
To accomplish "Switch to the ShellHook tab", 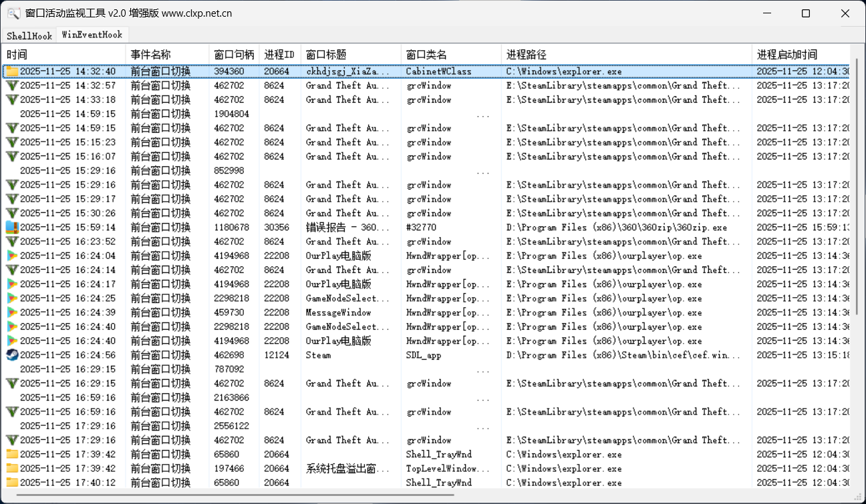I will [29, 35].
